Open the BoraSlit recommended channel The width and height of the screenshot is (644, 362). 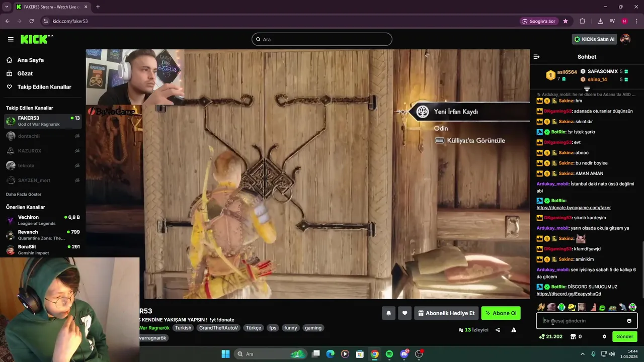point(43,249)
